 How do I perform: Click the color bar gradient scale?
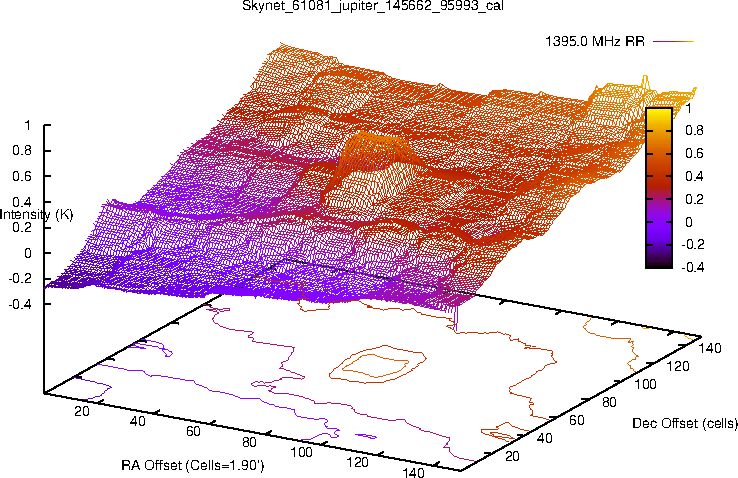[659, 188]
